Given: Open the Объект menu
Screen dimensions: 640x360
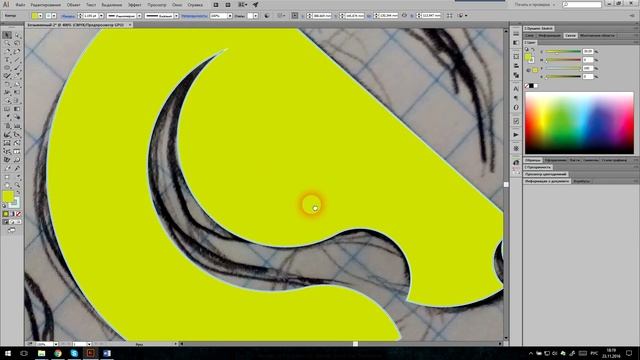Looking at the screenshot, I should (x=73, y=5).
